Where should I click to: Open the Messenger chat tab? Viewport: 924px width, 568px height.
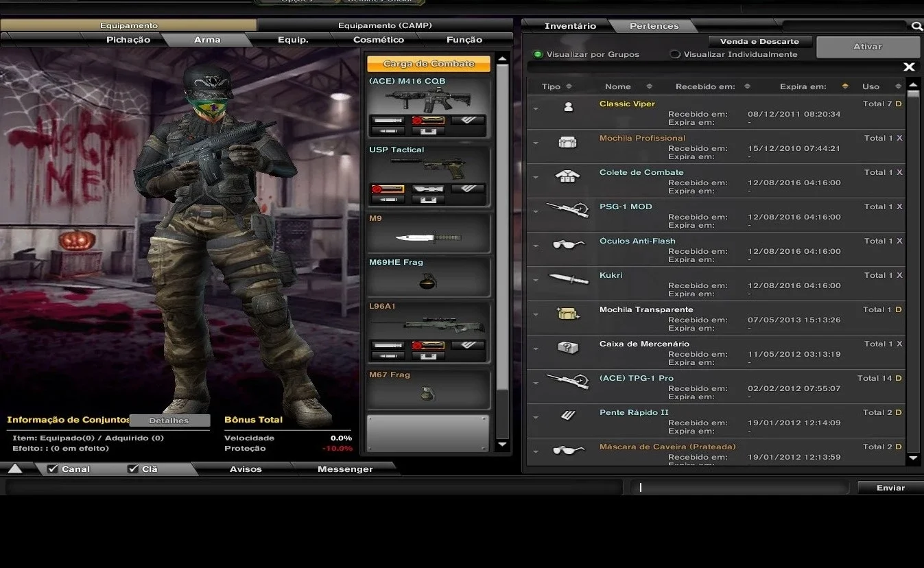(x=345, y=469)
